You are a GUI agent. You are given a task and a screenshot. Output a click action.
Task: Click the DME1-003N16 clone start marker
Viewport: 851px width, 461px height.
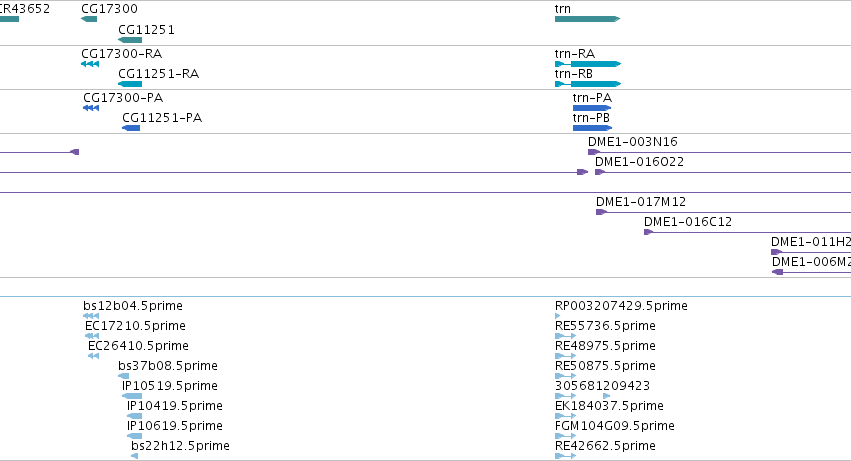click(593, 152)
